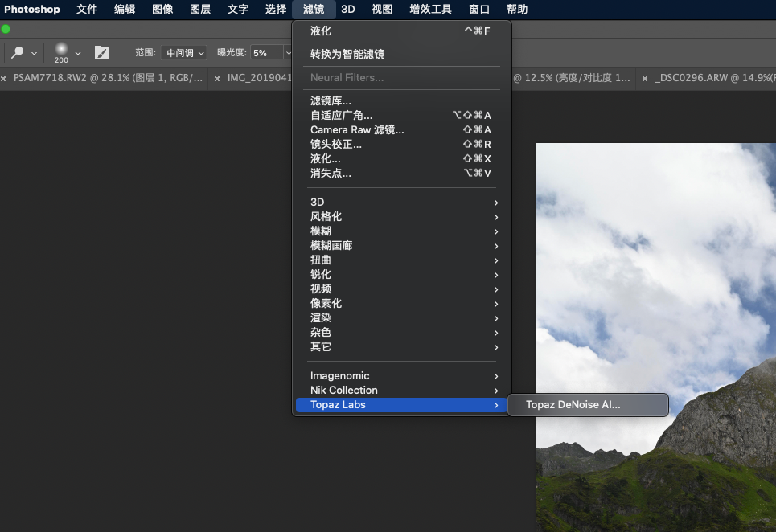Click the green window zoom button
Screen dimensions: 776x532
point(6,29)
